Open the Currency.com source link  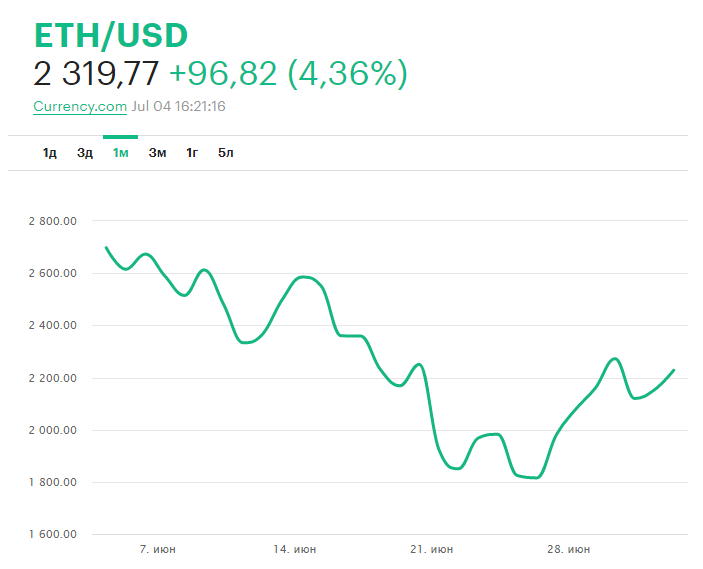click(80, 106)
